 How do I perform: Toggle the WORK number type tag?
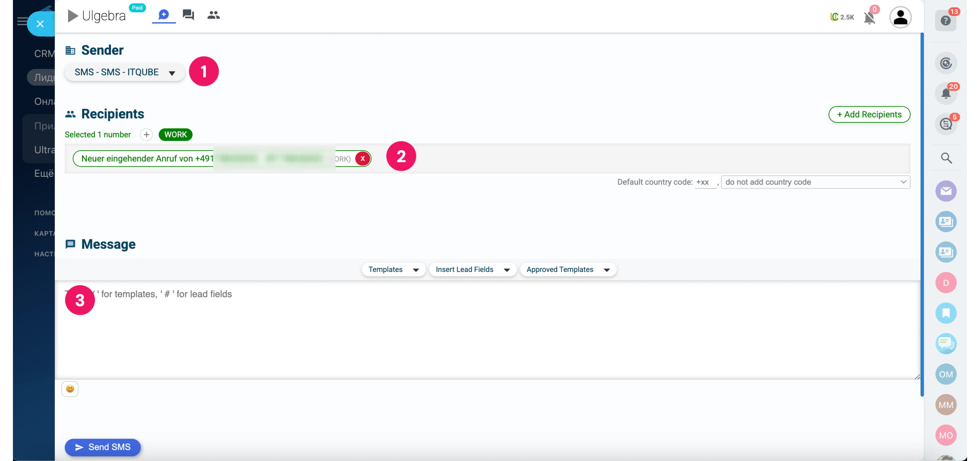(x=175, y=135)
